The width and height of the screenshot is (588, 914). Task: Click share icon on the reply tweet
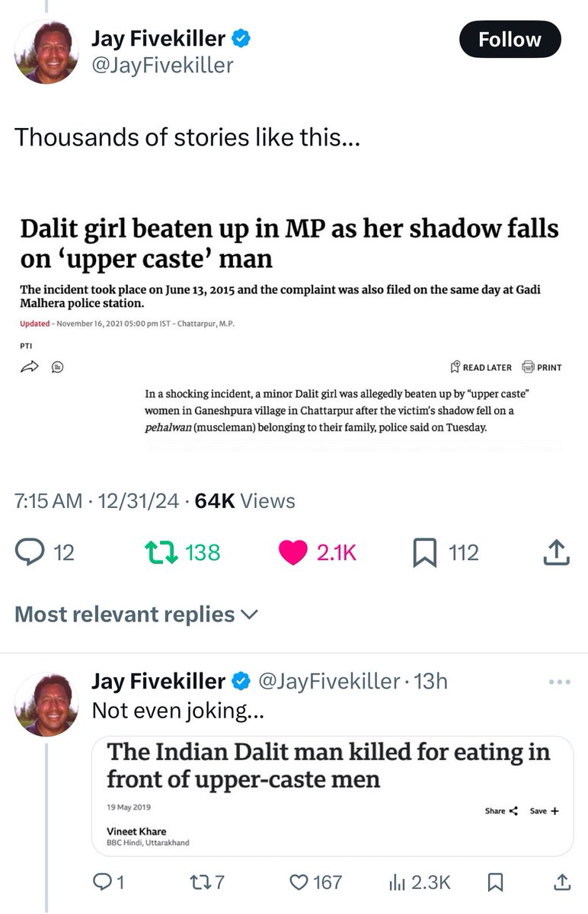(x=561, y=882)
